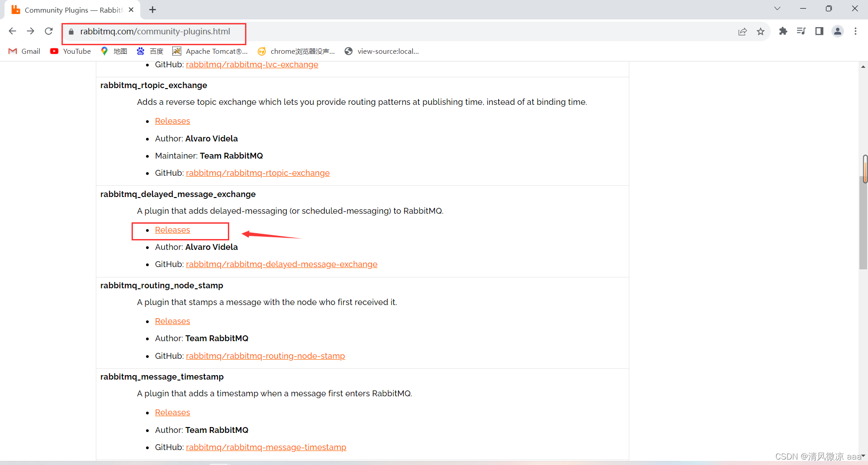Open the Apache Tomcat bookmark
868x465 pixels.
210,51
